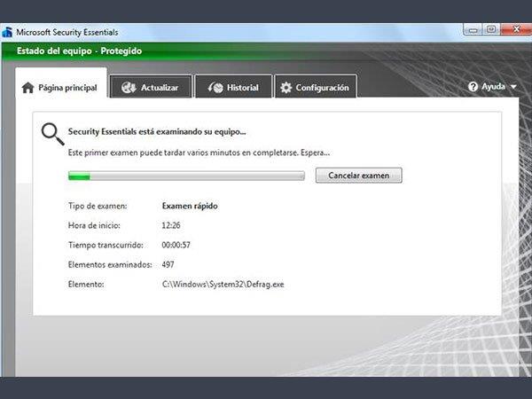
Task: Click the scan progress bar
Action: [186, 176]
